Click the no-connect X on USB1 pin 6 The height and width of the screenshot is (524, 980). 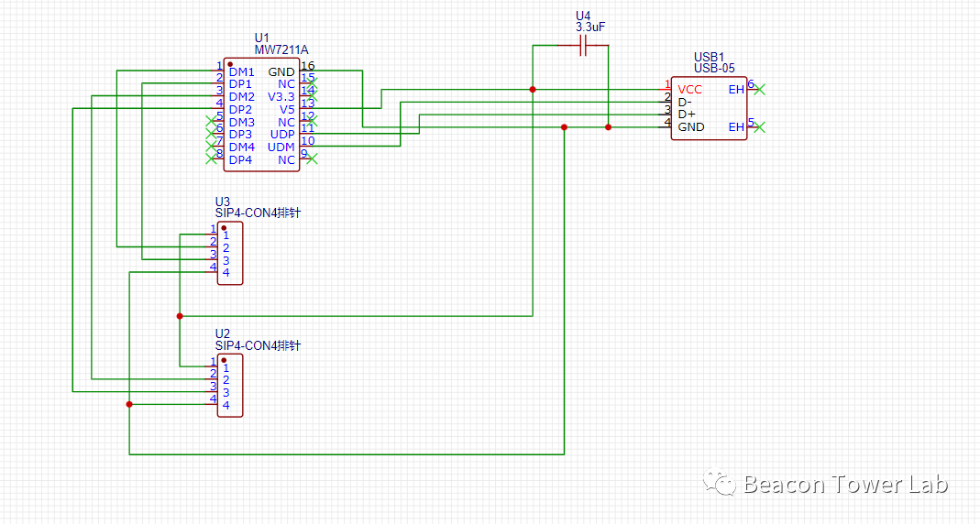(x=759, y=90)
